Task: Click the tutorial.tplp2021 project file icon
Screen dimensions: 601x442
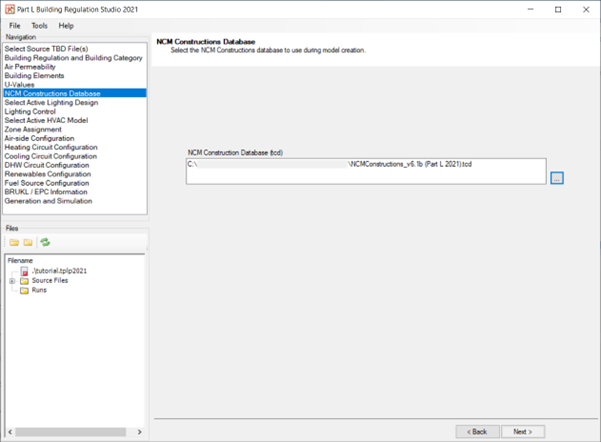Action: tap(25, 271)
